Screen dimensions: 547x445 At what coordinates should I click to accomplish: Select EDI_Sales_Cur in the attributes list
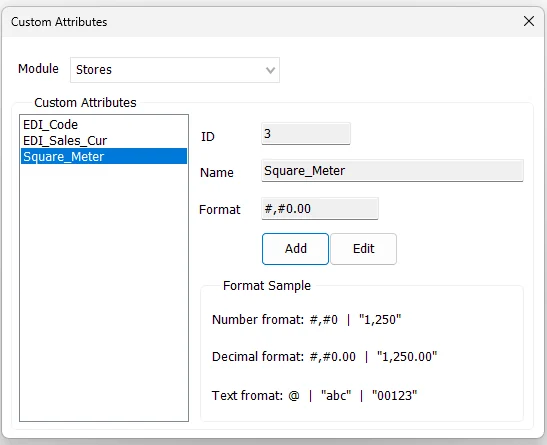(x=104, y=141)
